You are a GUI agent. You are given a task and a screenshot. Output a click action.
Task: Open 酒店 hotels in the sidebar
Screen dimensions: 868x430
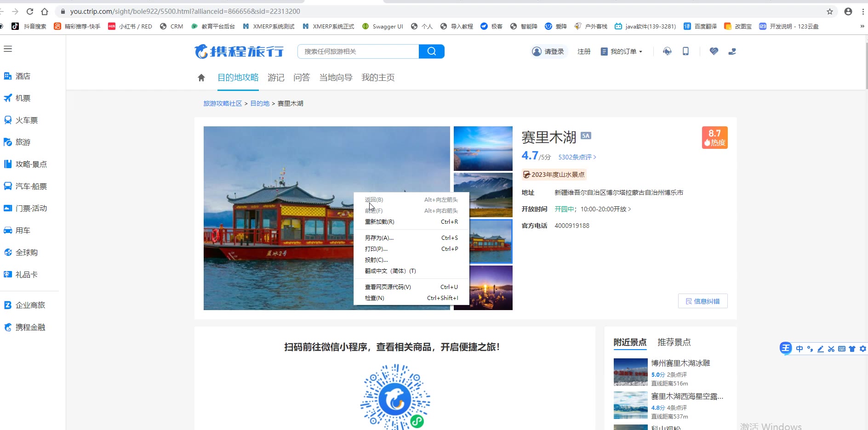coord(17,76)
